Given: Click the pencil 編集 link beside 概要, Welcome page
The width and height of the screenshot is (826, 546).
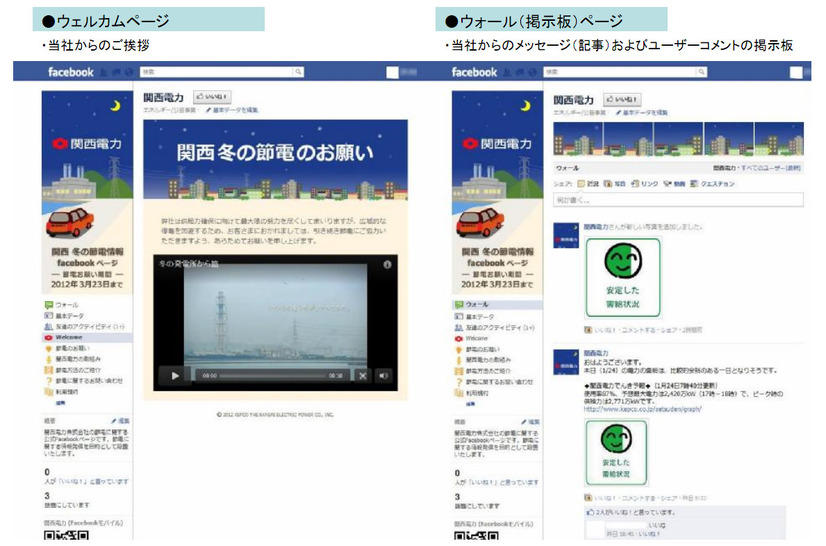Looking at the screenshot, I should (120, 421).
